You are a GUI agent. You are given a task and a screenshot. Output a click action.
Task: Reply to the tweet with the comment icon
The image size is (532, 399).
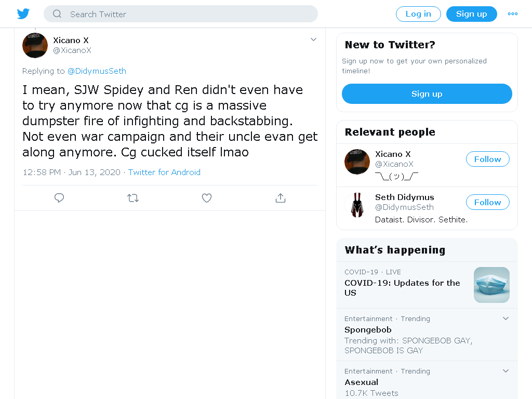[x=59, y=198]
